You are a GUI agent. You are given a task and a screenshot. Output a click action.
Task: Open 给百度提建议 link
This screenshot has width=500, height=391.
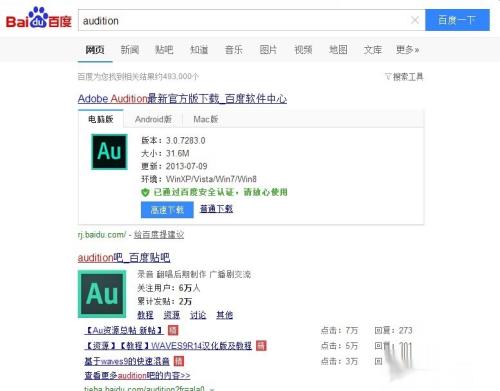159,235
